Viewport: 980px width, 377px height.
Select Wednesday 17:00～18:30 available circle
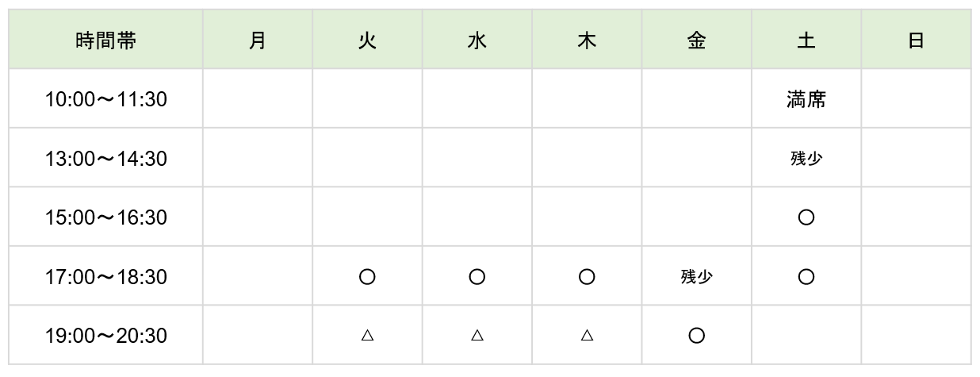[x=477, y=277]
